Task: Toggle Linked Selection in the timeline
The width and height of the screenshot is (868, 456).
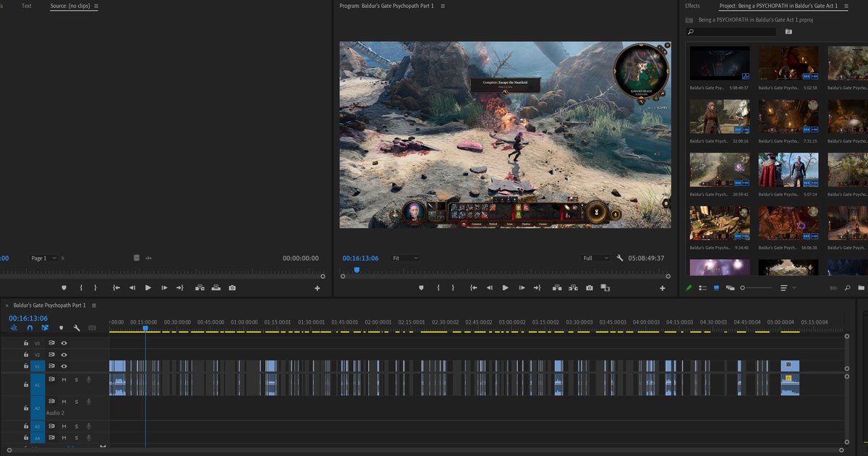Action: 45,328
